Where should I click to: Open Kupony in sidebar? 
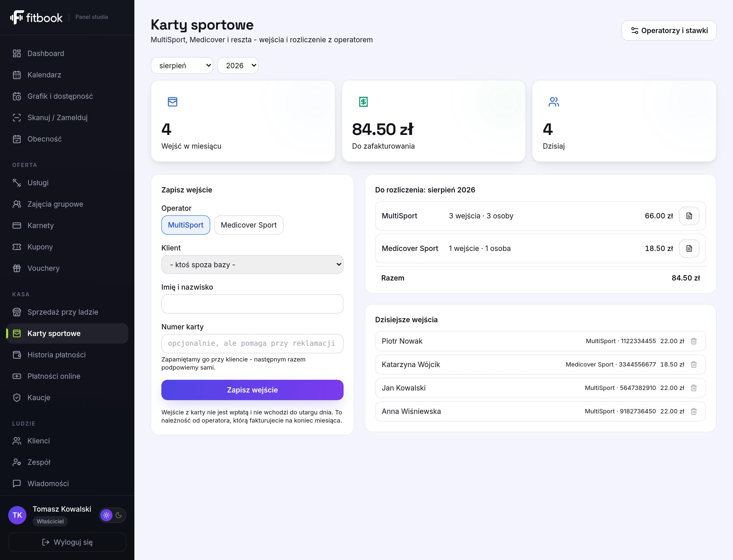pos(67,247)
